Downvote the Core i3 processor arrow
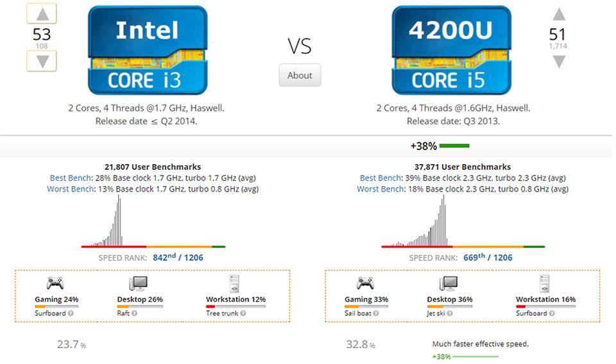 pos(42,61)
